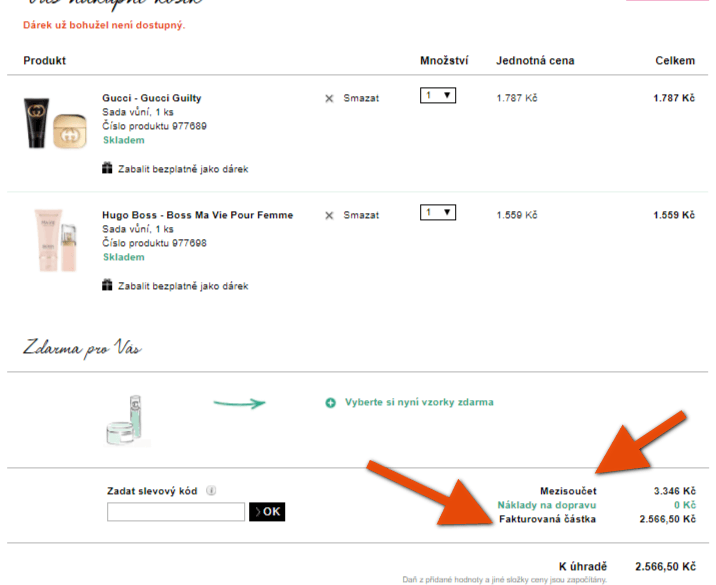The image size is (716, 585).
Task: Open 'Hugo Boss - Boss Ma Vie Pour Femme' title
Action: click(198, 215)
